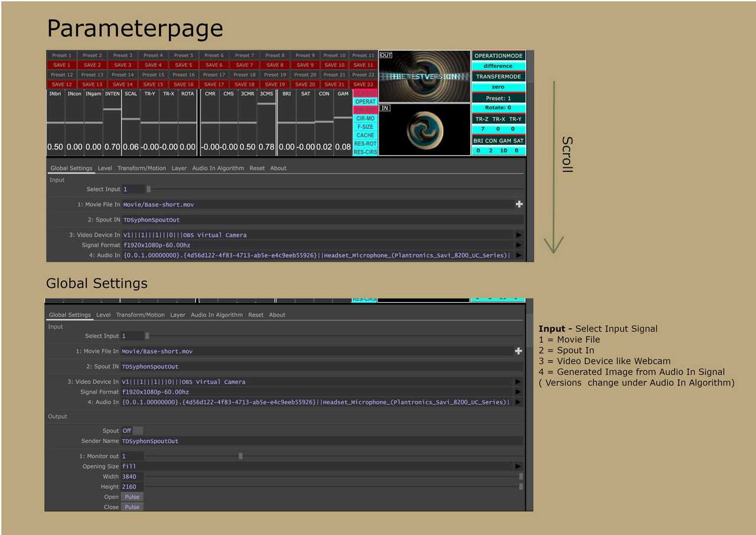Click the Pulse button next to Open

pos(132,497)
